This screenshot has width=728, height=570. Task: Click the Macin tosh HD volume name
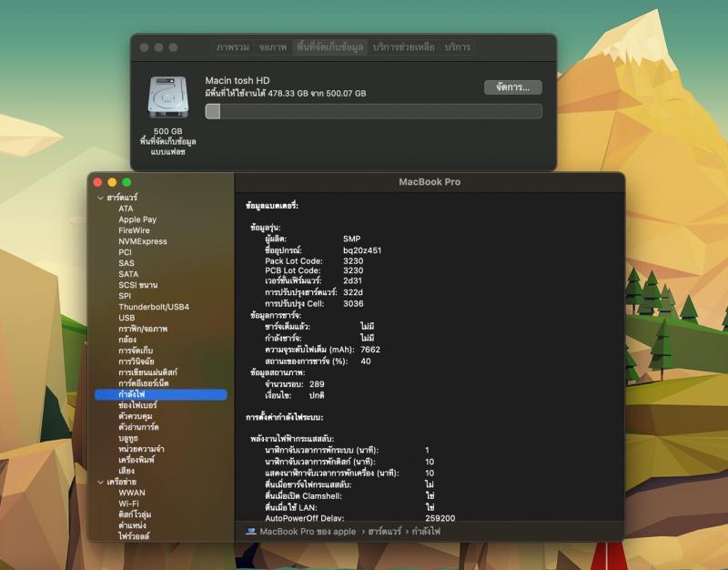tap(238, 80)
